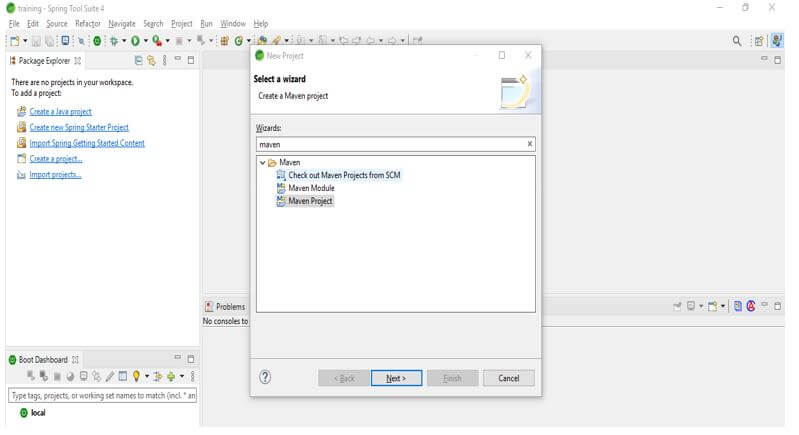Click the Search magnifier icon in toolbar
Image resolution: width=799 pixels, height=435 pixels.
(x=737, y=41)
